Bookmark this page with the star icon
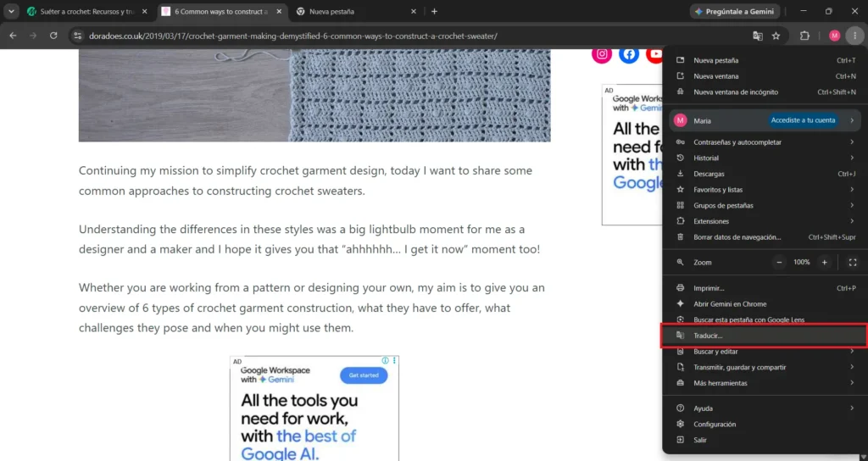868x461 pixels. pyautogui.click(x=776, y=36)
